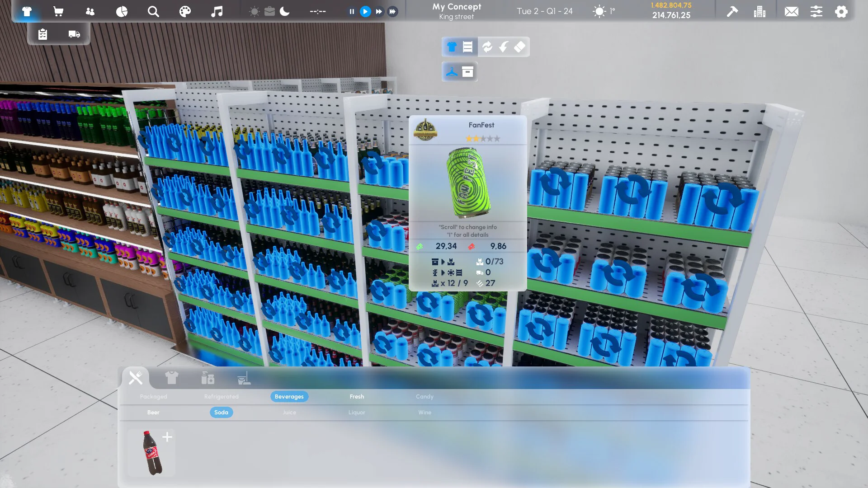Viewport: 868px width, 488px height.
Task: Toggle the storage box view beside hanger icon
Action: click(x=467, y=71)
